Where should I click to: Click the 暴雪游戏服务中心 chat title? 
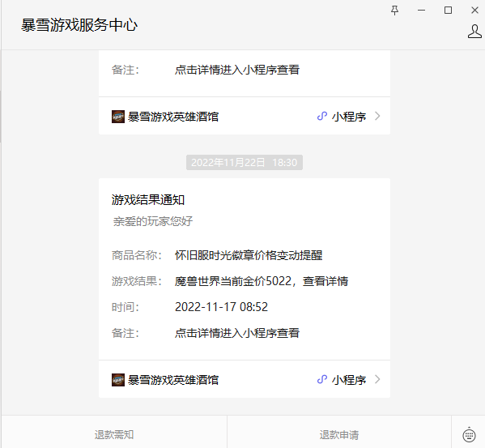pos(79,25)
